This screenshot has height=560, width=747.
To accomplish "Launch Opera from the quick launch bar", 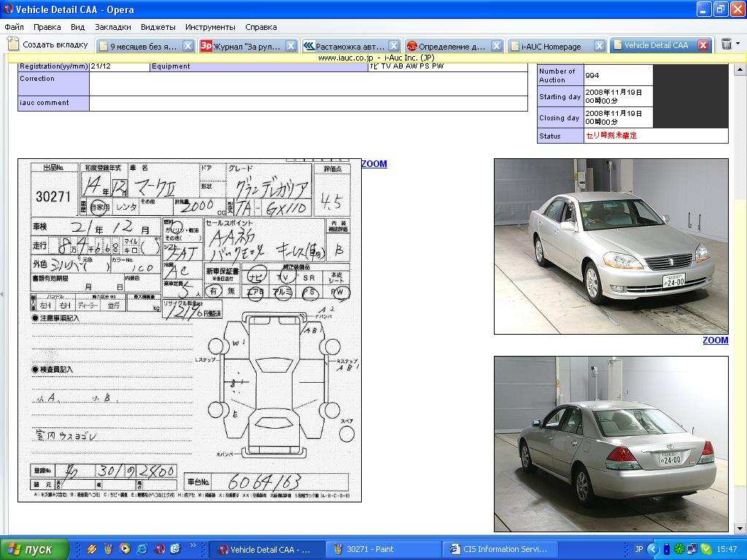I will click(160, 549).
